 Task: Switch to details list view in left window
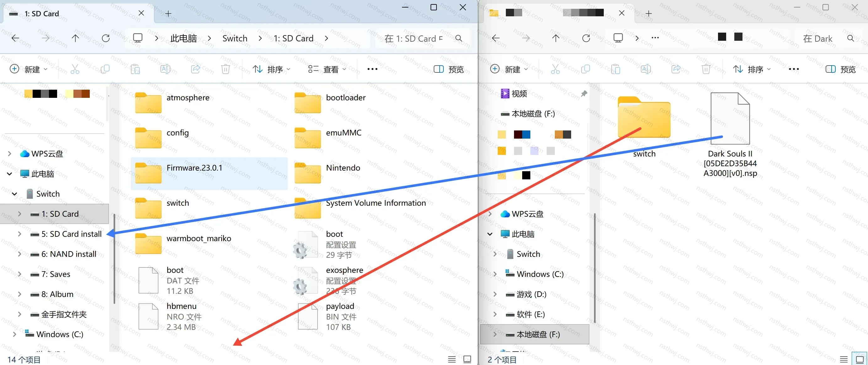(452, 359)
